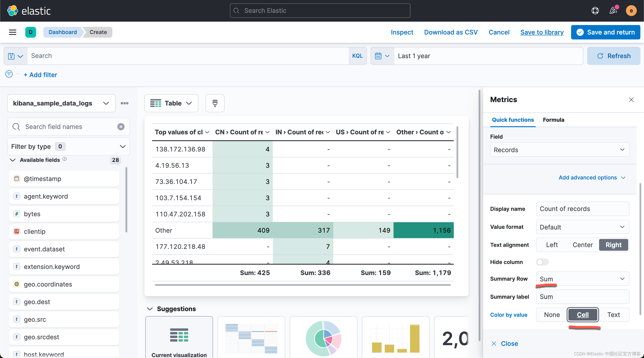Screen dimensions: 644x358
Task: Set text alignment to Center
Action: [x=582, y=245]
